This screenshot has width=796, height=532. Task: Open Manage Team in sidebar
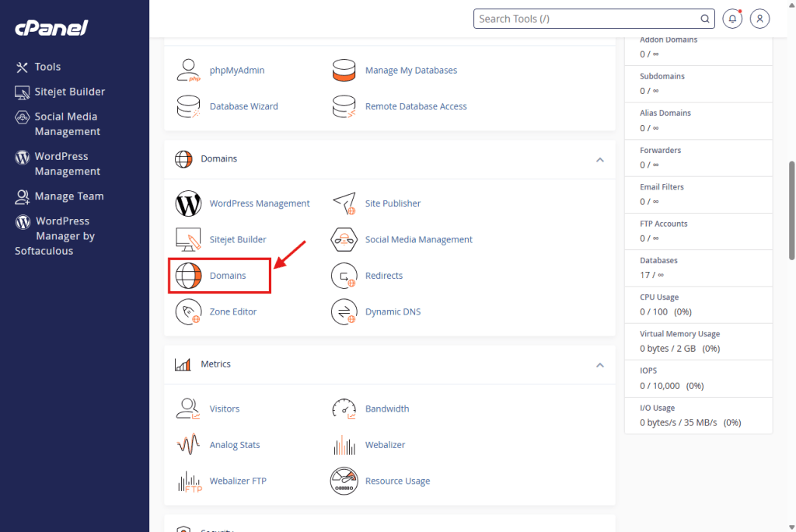tap(68, 196)
